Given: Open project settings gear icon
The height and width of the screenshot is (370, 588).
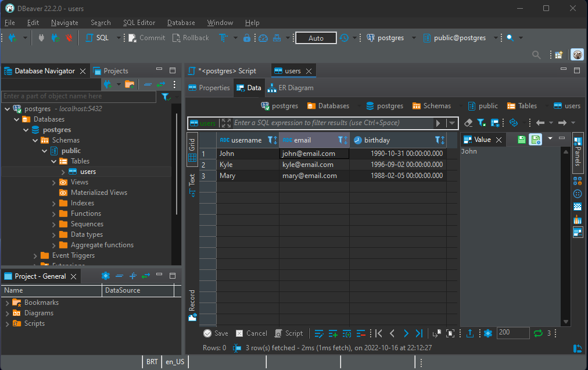Looking at the screenshot, I should click(106, 276).
